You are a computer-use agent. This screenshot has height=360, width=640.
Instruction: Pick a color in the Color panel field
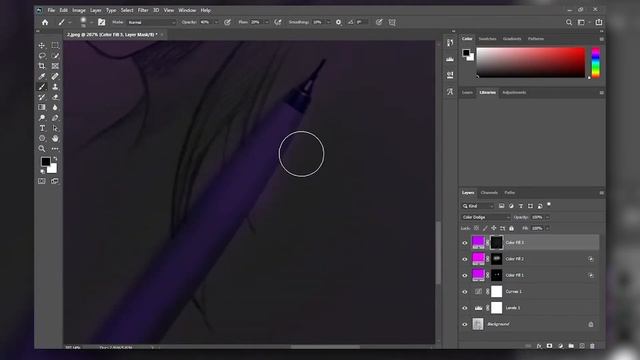[531, 62]
